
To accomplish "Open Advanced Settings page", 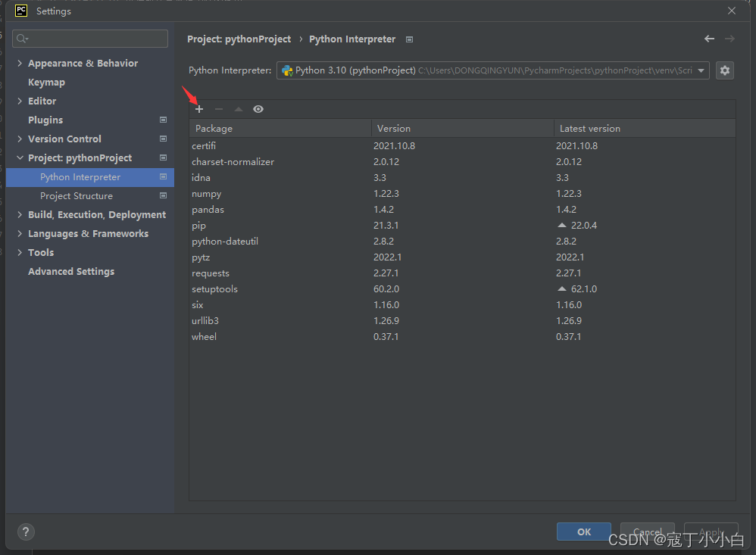I will (71, 271).
